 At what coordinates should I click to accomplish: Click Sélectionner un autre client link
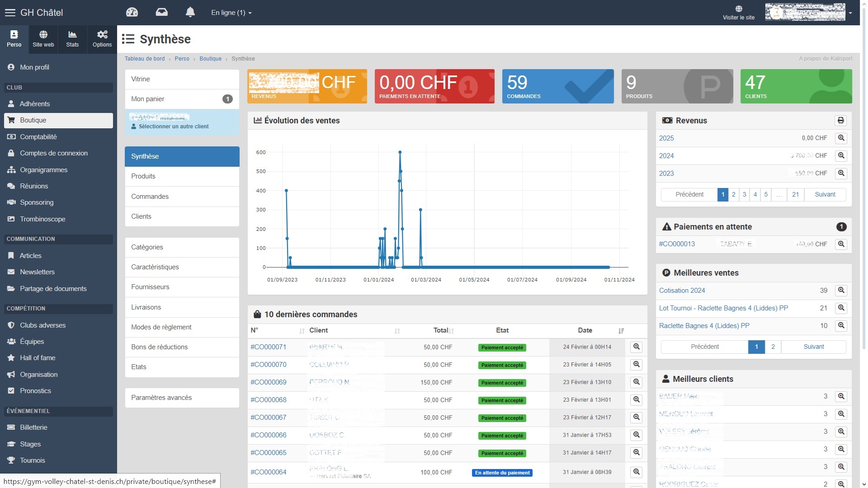pos(174,127)
